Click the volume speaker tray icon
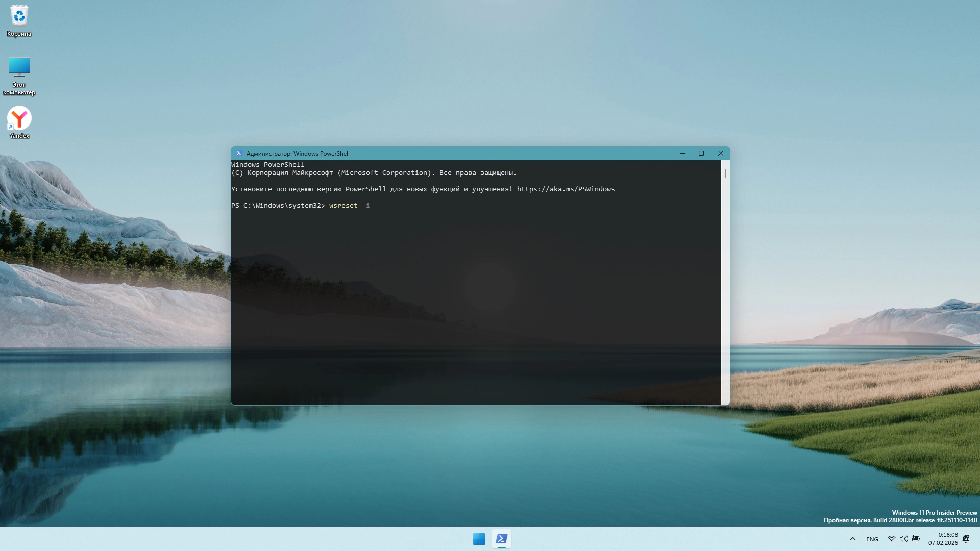This screenshot has width=980, height=551. tap(903, 539)
